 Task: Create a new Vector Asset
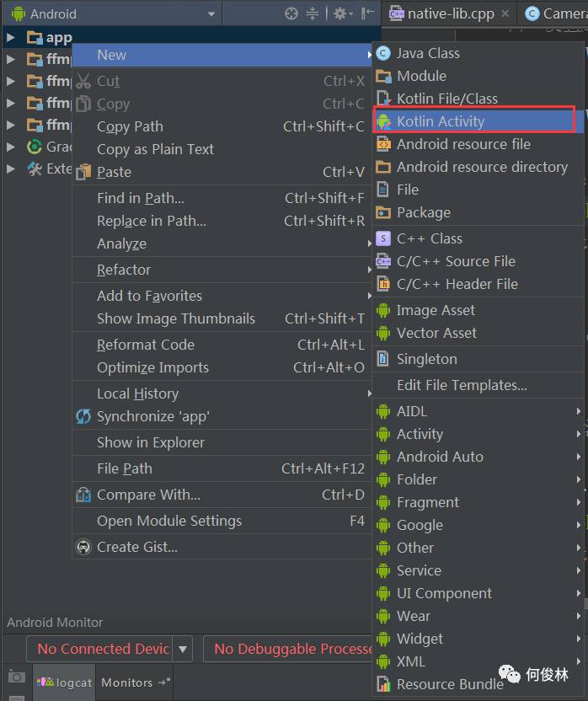[478, 333]
